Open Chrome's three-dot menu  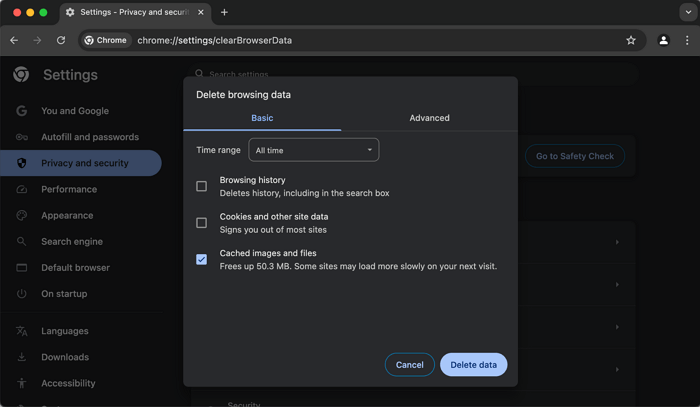(x=687, y=40)
